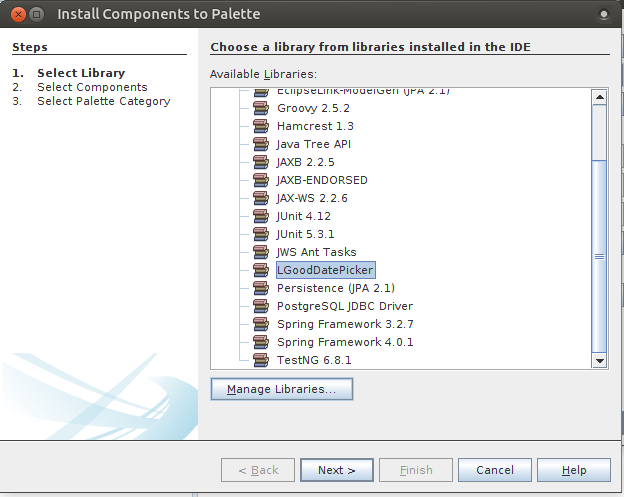Click the library icon beside TestNG 6.8.1
This screenshot has height=497, width=624.
click(261, 360)
